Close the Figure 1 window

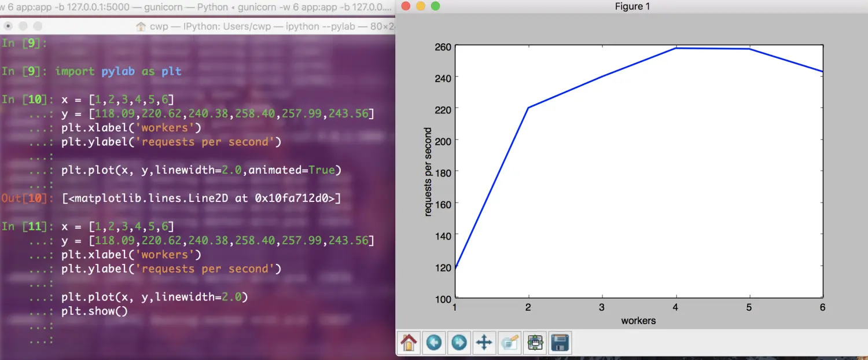pyautogui.click(x=406, y=6)
